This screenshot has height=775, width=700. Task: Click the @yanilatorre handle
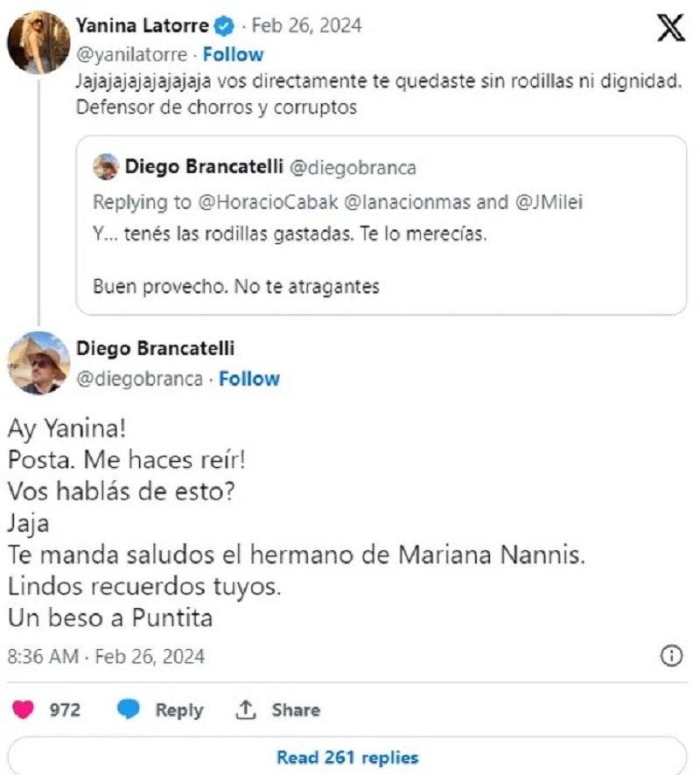tap(131, 54)
